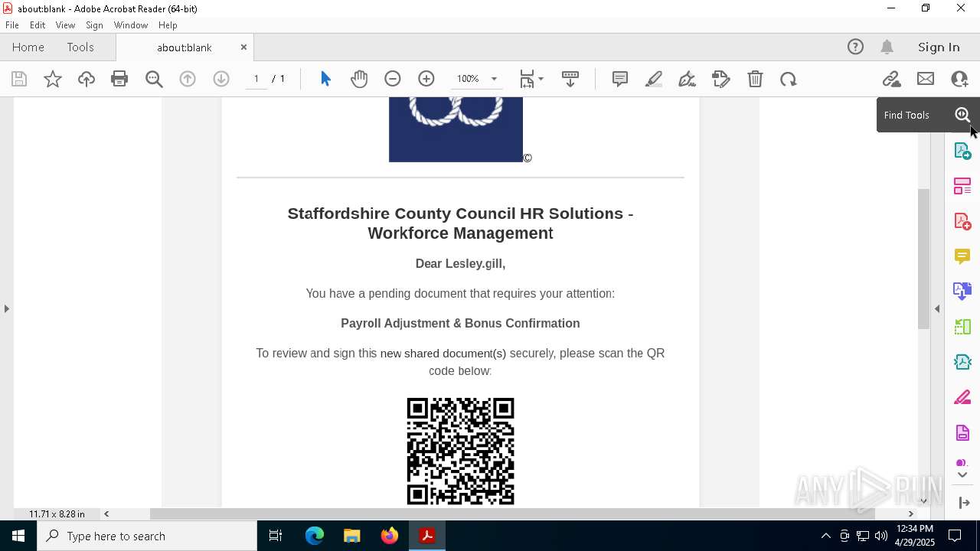Open Create PDF tool in side panel
The height and width of the screenshot is (551, 980).
[962, 221]
